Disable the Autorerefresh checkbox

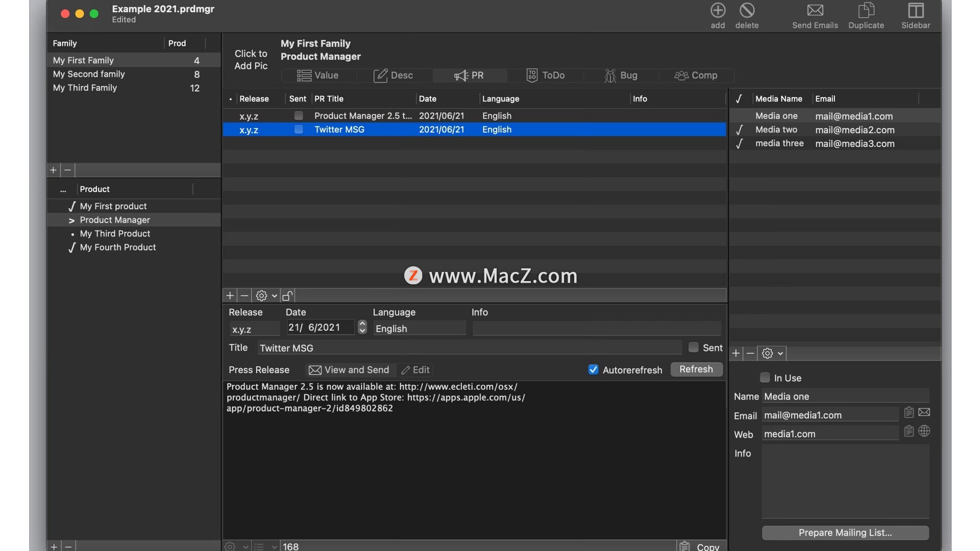[593, 370]
